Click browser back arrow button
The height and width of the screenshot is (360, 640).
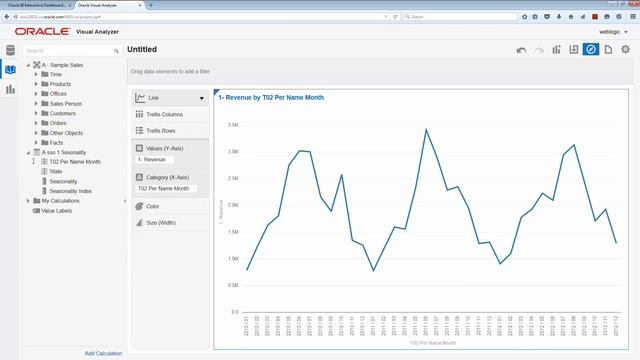(7, 17)
